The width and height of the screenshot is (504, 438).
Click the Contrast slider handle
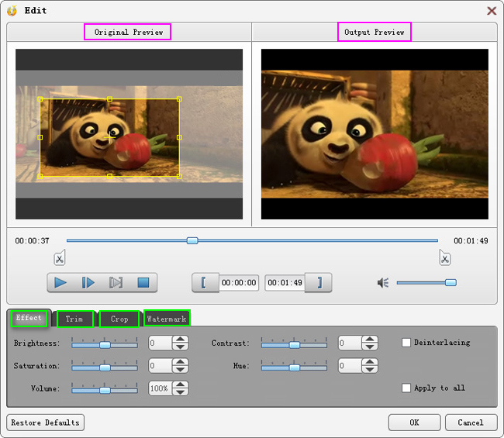295,345
